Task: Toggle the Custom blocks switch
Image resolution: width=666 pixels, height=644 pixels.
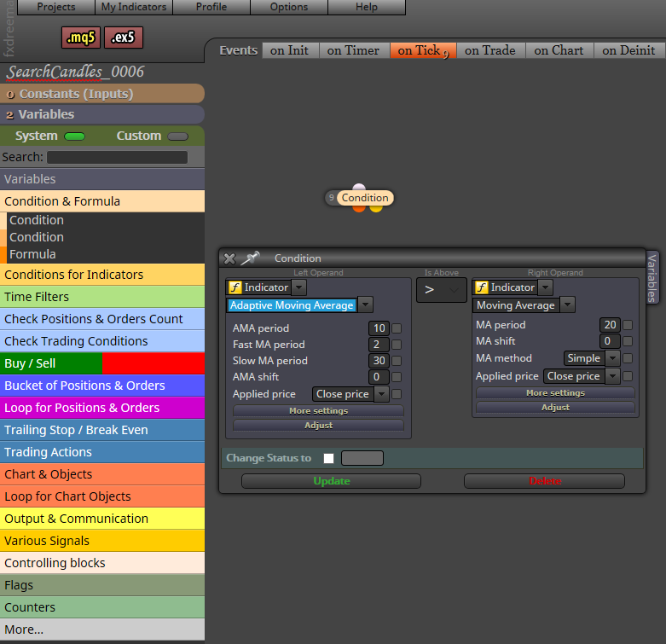Action: (x=177, y=136)
